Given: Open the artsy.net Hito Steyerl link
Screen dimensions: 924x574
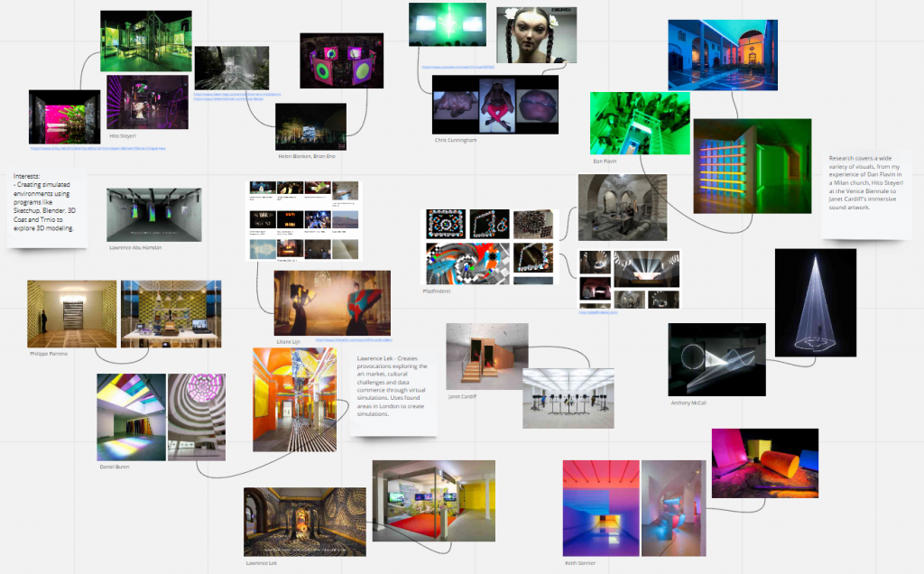Looking at the screenshot, I should (x=97, y=149).
